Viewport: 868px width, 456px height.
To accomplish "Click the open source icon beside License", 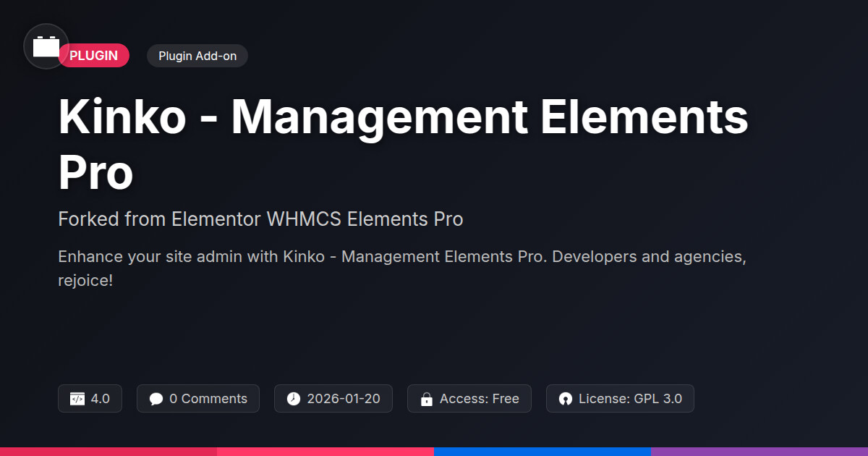I will click(566, 399).
